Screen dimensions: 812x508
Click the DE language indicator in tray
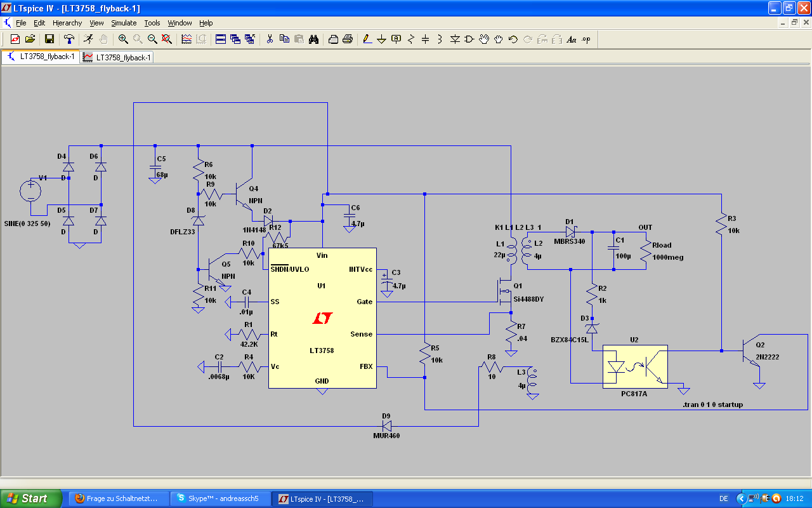[724, 498]
